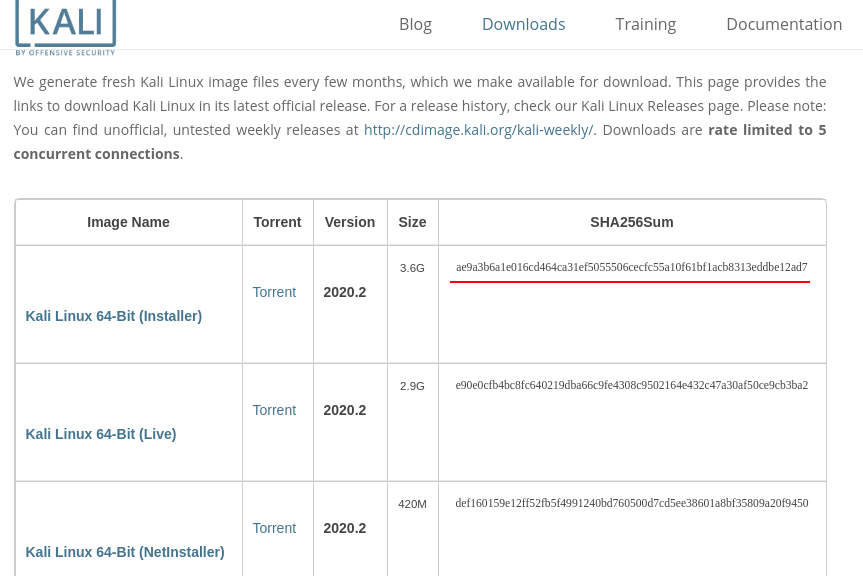The height and width of the screenshot is (576, 863).
Task: Select the Live SHA256 hash starting e90e0cfb
Action: click(632, 385)
